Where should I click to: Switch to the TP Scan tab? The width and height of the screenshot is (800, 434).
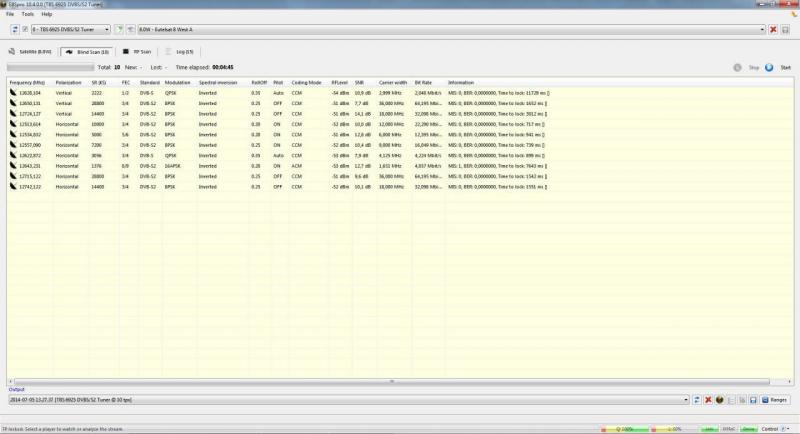[135, 50]
